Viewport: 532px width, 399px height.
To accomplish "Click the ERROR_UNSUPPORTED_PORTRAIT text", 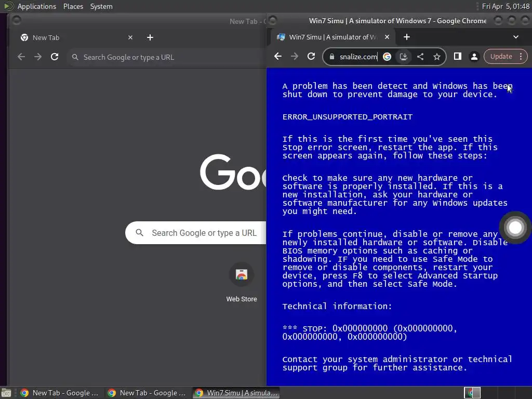I will tap(348, 117).
